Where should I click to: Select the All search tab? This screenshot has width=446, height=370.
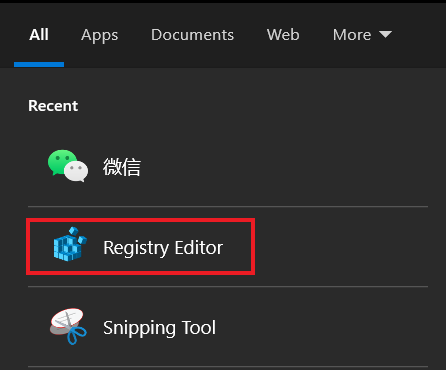39,35
